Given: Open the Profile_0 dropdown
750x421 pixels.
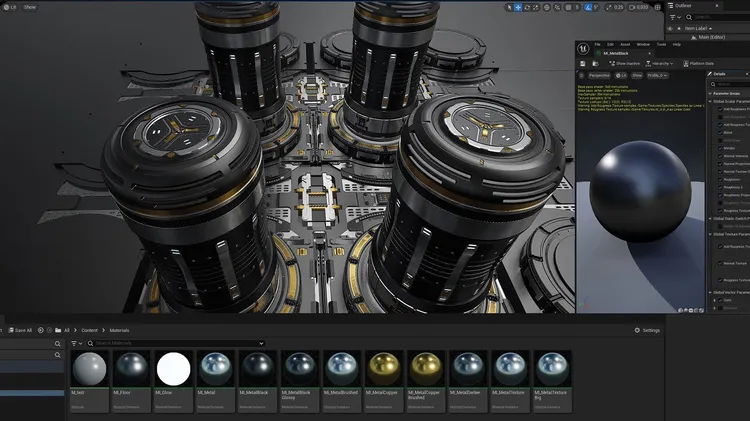Looking at the screenshot, I should [658, 76].
